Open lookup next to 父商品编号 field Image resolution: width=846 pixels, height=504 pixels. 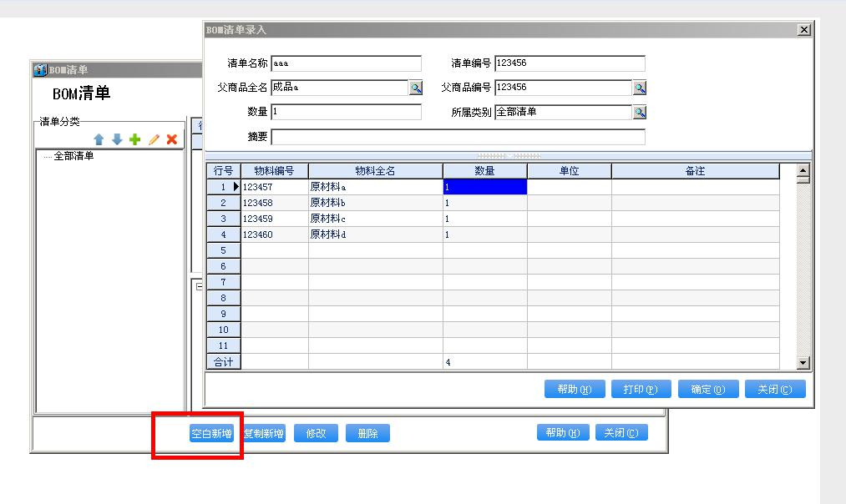[x=640, y=88]
